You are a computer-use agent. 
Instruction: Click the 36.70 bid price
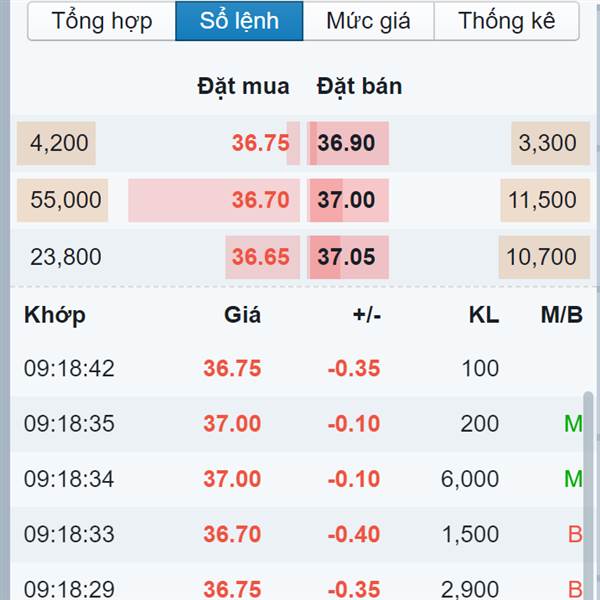[260, 200]
